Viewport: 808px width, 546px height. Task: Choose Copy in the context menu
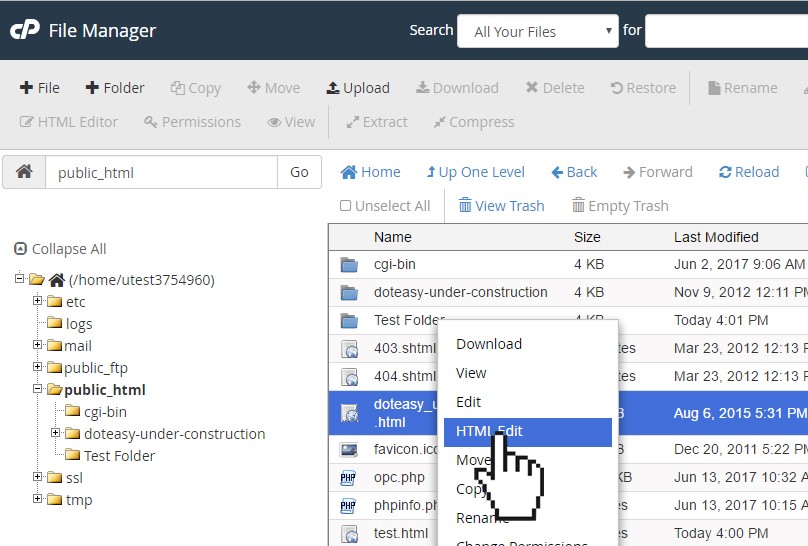point(528,489)
